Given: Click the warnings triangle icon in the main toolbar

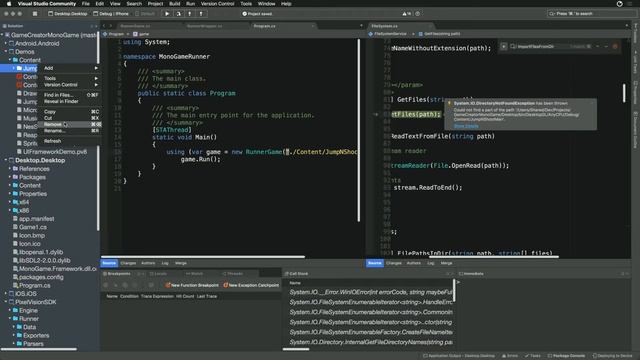Looking at the screenshot, I should (x=404, y=13).
